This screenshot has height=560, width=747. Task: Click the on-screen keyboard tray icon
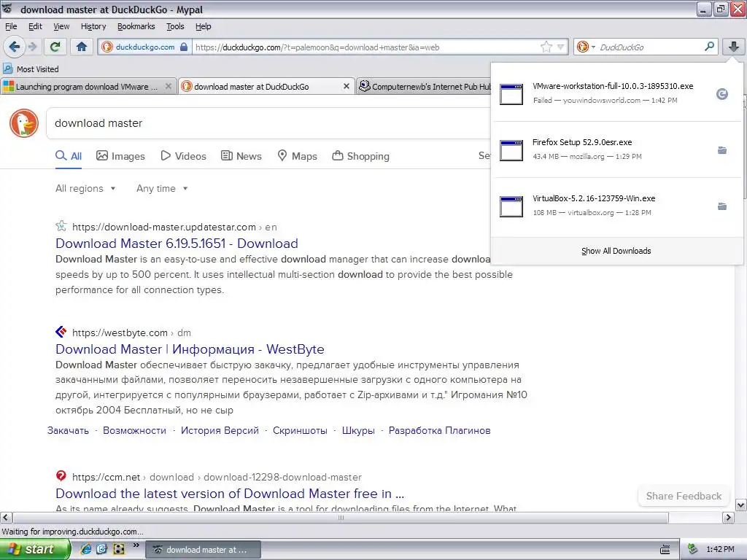pos(665,550)
